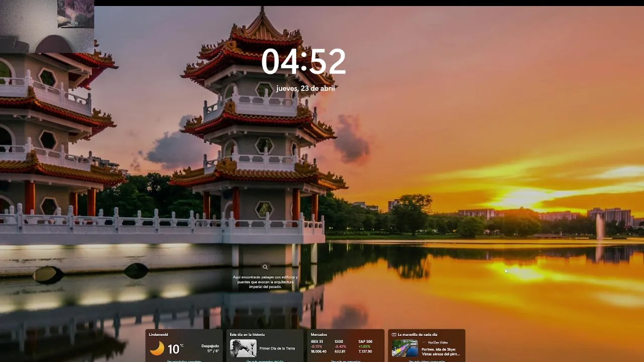
Task: Click the Primer Día de la Tierra headline
Action: coord(277,348)
